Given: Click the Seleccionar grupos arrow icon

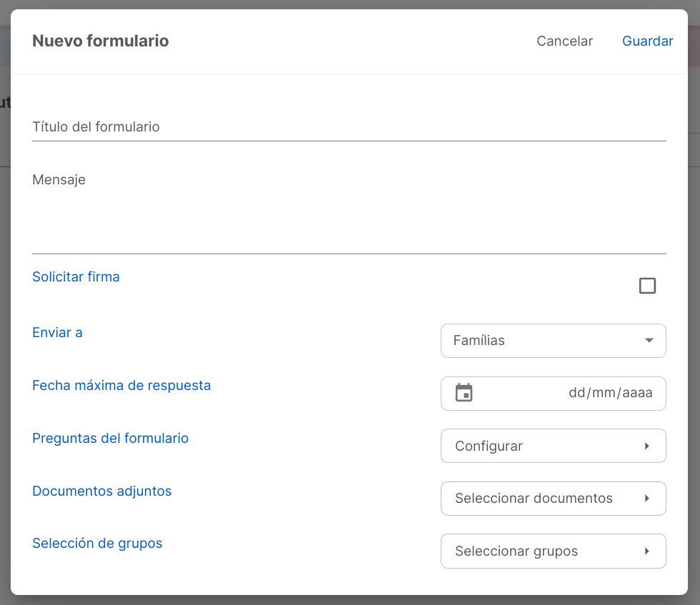Looking at the screenshot, I should (647, 551).
